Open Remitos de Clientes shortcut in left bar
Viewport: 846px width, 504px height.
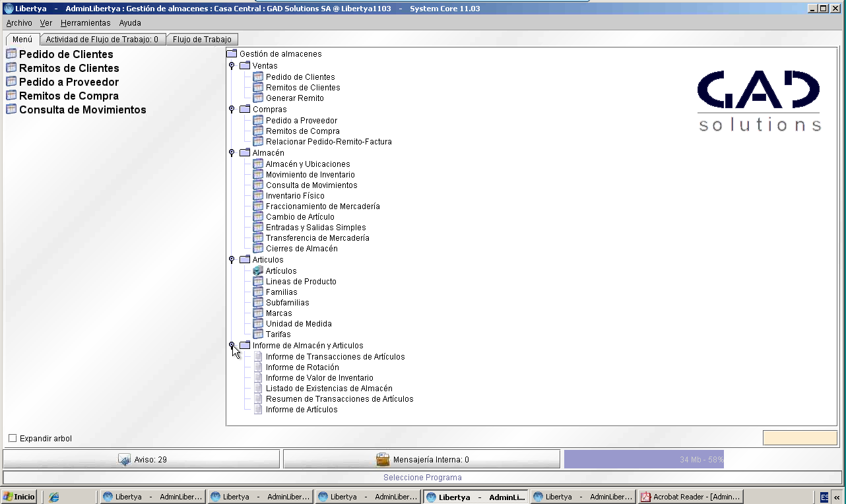tap(69, 69)
